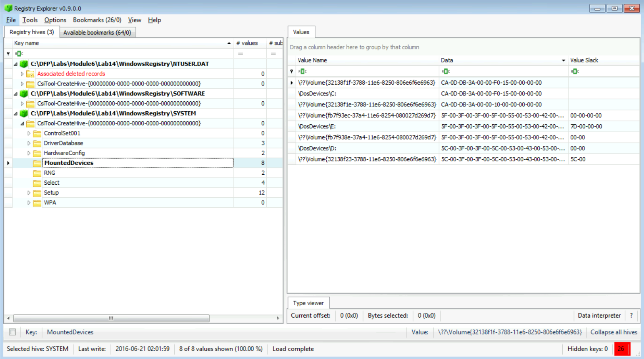Click the RNG folder icon

(37, 173)
